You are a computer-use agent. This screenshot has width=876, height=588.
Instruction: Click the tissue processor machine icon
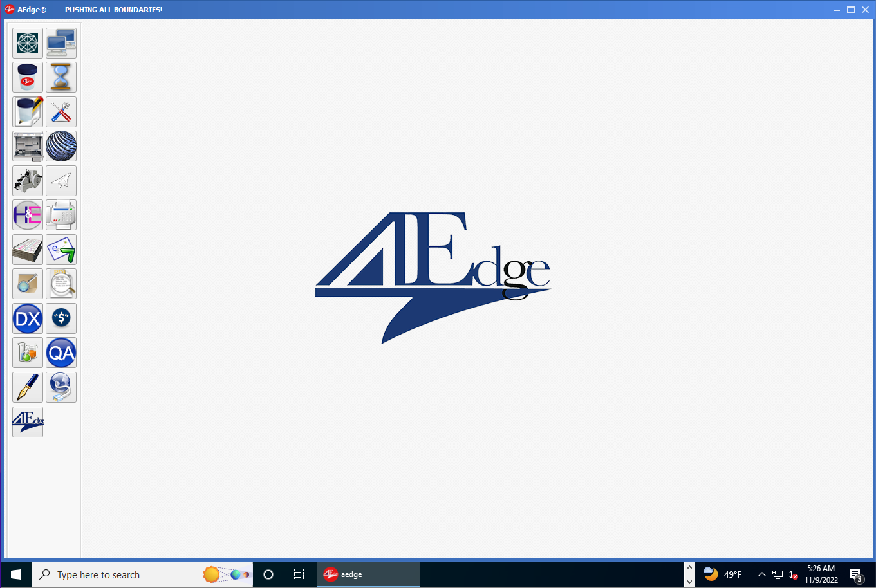click(x=28, y=146)
